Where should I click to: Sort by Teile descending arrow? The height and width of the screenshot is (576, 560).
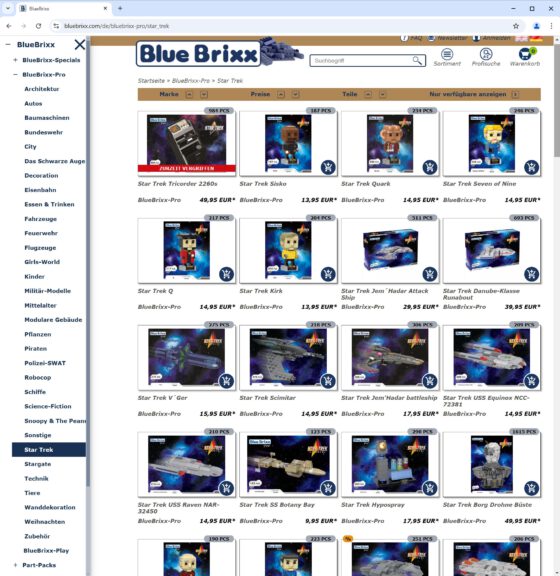(x=383, y=94)
